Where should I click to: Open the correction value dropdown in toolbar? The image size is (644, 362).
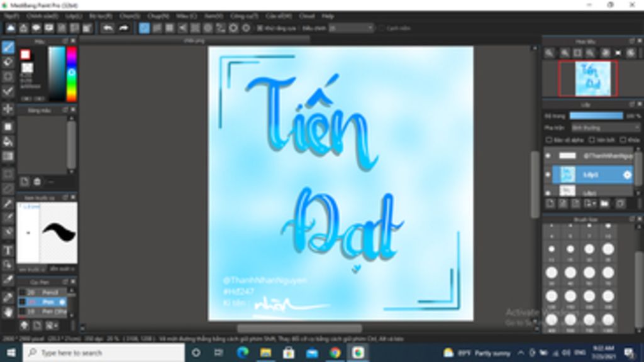(x=351, y=28)
